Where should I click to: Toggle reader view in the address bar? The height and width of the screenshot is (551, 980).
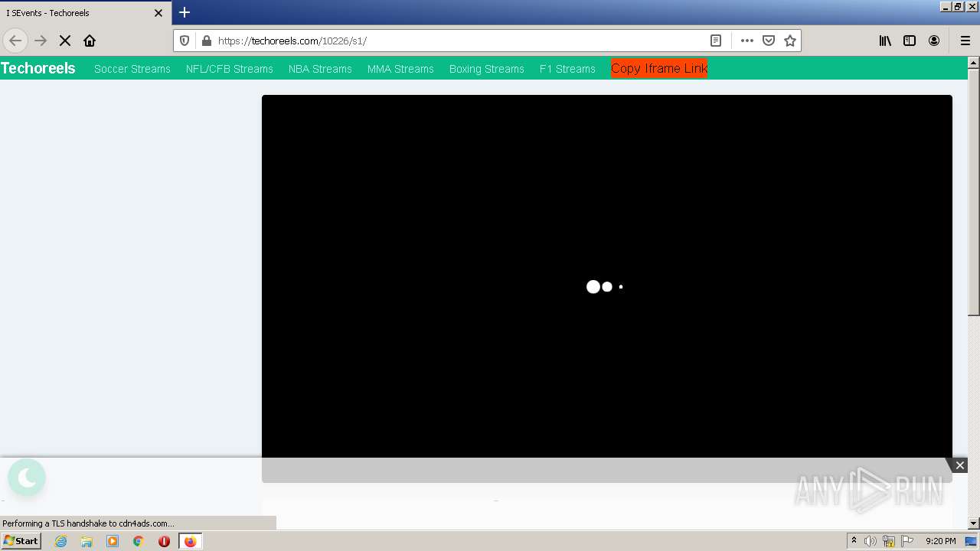716,41
